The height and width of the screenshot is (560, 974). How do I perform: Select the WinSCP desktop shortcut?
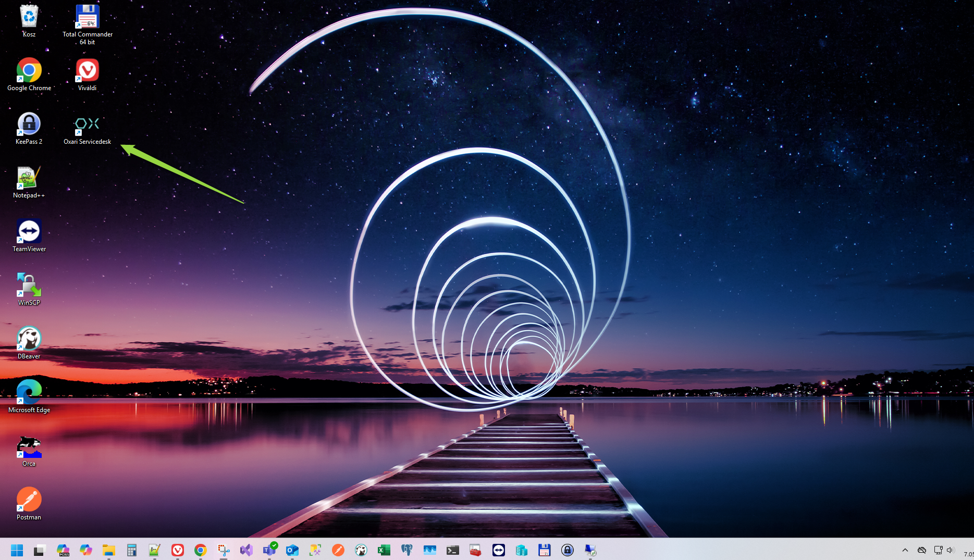[x=29, y=289]
